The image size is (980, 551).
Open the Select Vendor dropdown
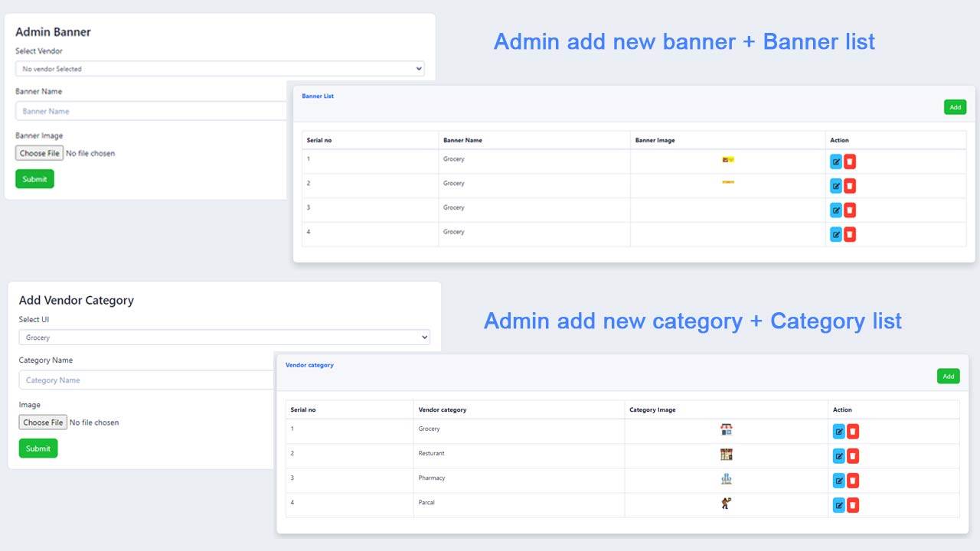point(220,69)
